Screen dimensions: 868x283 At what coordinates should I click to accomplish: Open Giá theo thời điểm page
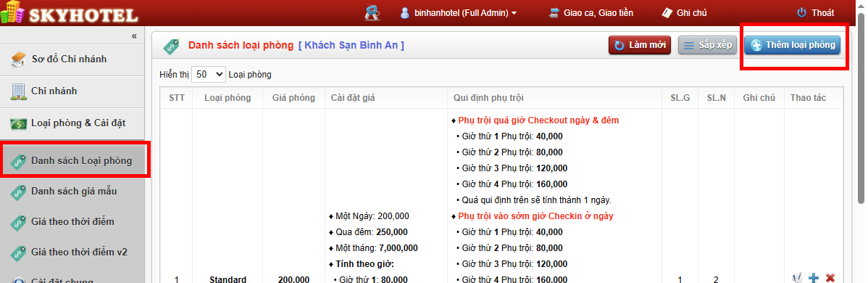[72, 222]
